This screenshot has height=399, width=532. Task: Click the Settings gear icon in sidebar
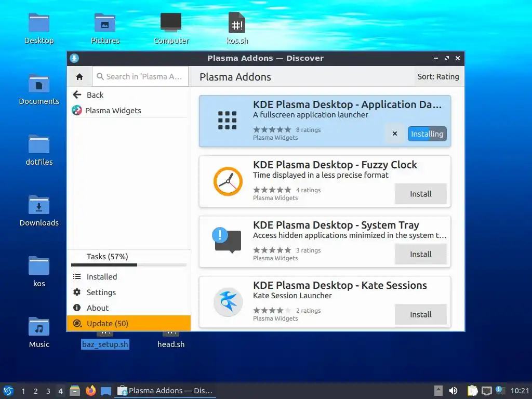77,292
